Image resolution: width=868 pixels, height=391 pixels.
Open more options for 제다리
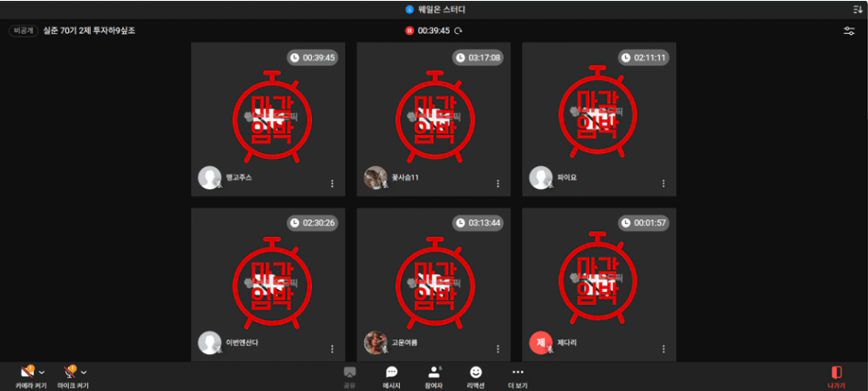(x=663, y=349)
